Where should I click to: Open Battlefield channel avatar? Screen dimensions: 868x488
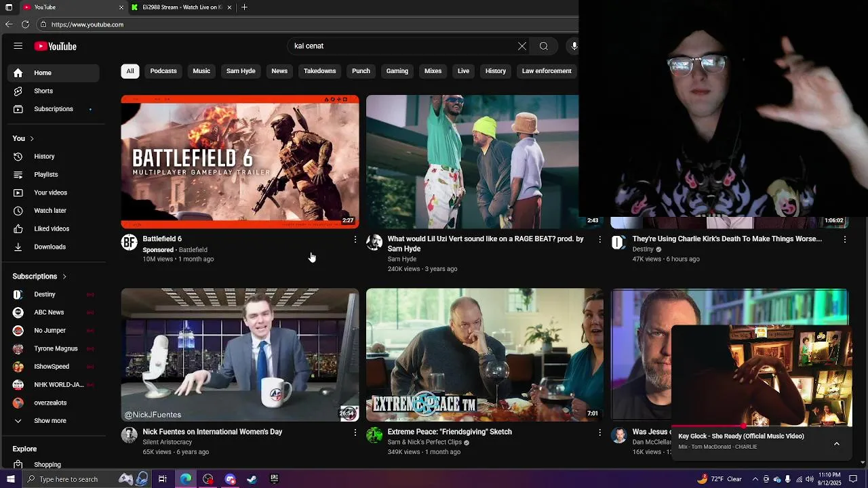[x=129, y=242]
